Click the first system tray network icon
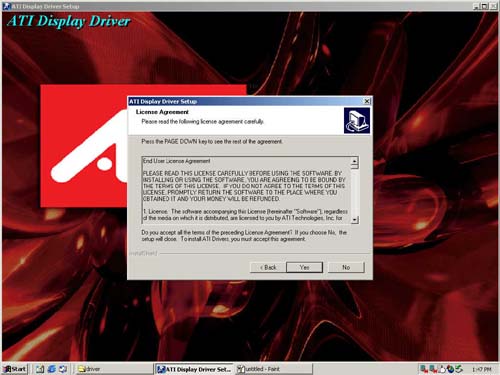 pos(424,369)
